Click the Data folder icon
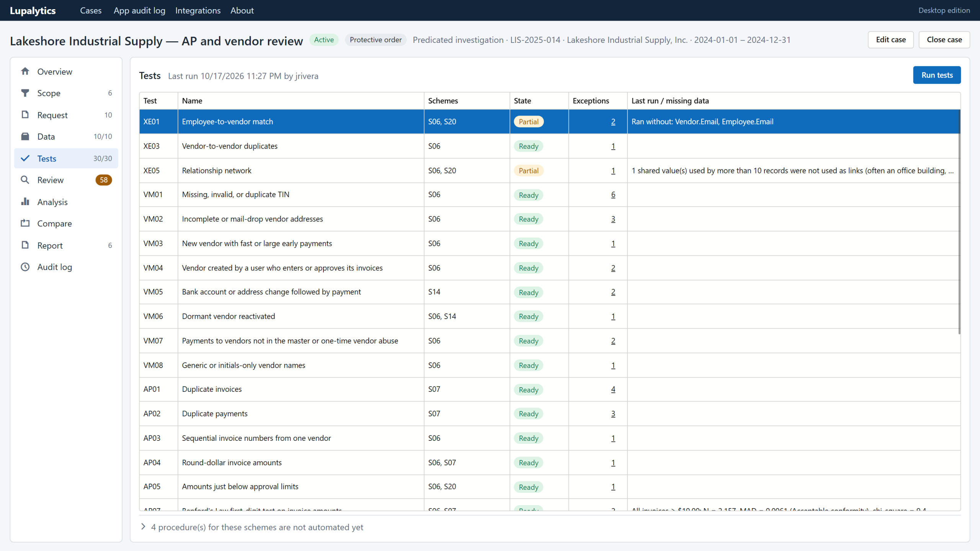Screen dimensions: 980x551 tap(25, 137)
